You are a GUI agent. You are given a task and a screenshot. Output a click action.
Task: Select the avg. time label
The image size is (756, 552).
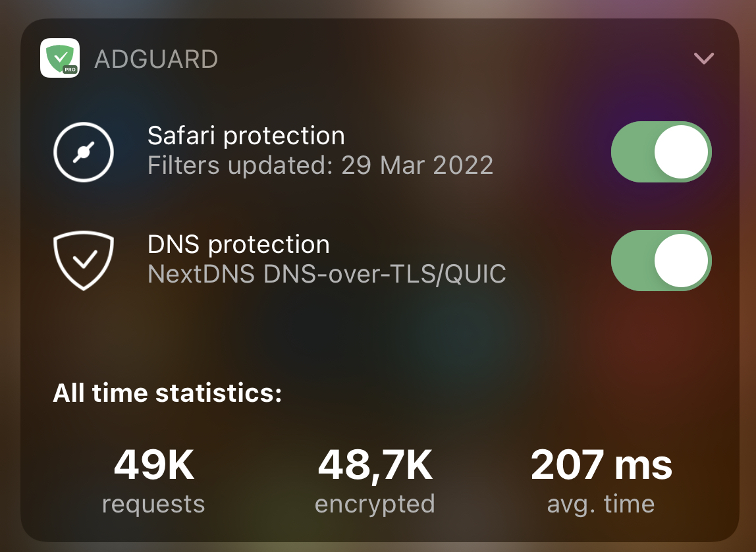pyautogui.click(x=601, y=505)
